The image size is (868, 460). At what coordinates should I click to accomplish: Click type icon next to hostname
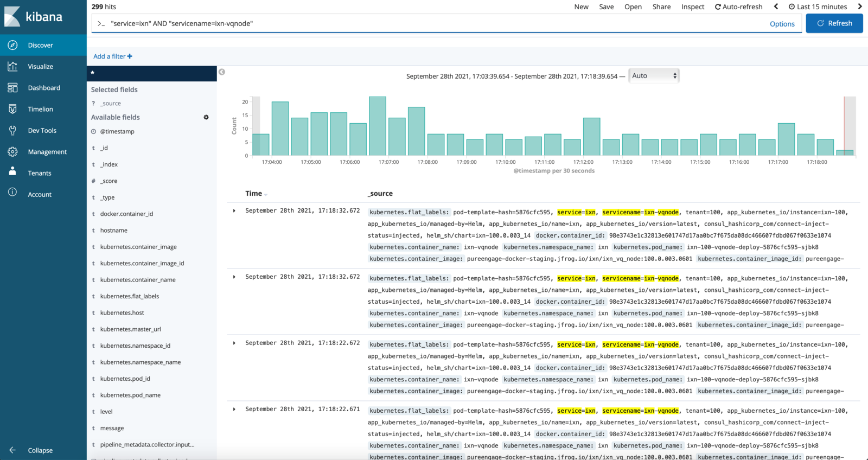93,231
